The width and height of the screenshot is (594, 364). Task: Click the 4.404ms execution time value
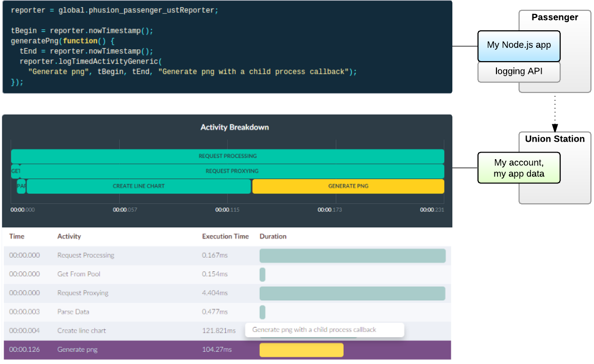(x=215, y=293)
